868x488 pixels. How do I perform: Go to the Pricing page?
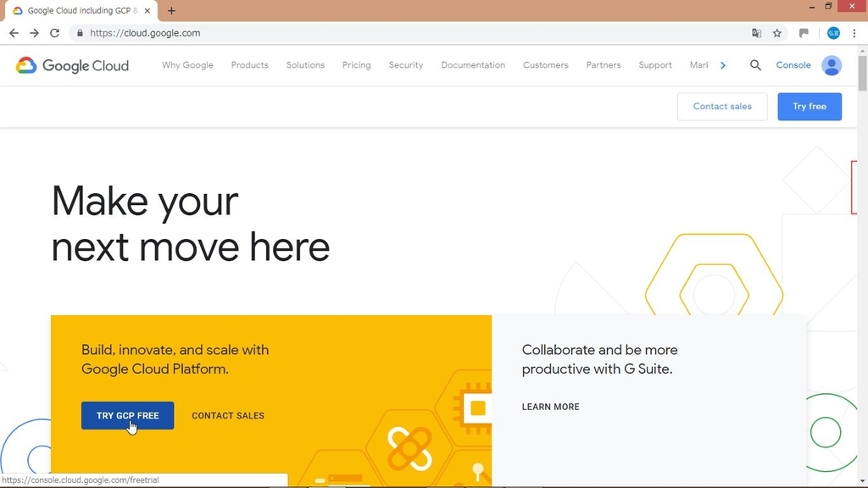pyautogui.click(x=357, y=65)
